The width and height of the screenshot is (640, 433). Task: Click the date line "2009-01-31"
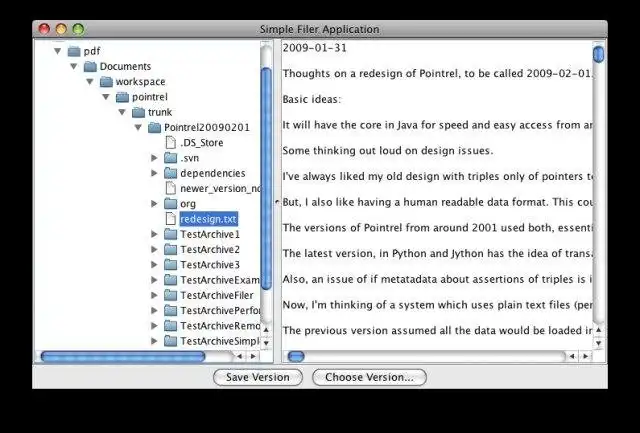[315, 48]
